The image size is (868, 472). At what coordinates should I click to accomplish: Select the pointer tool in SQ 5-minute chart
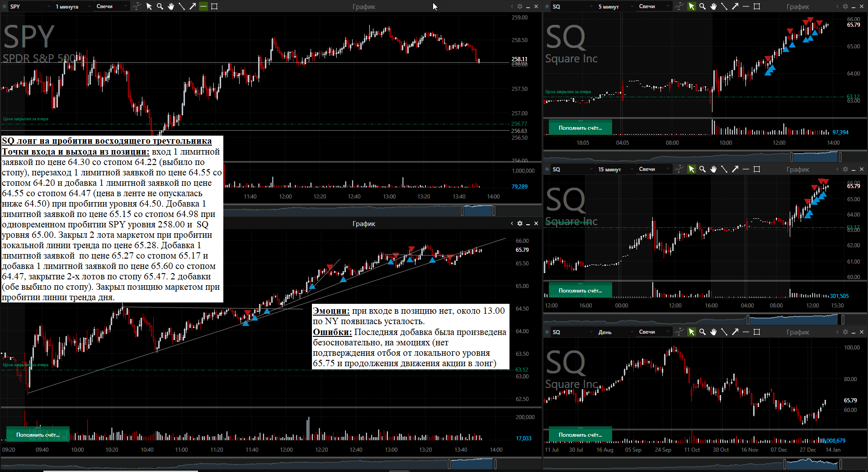tap(692, 6)
